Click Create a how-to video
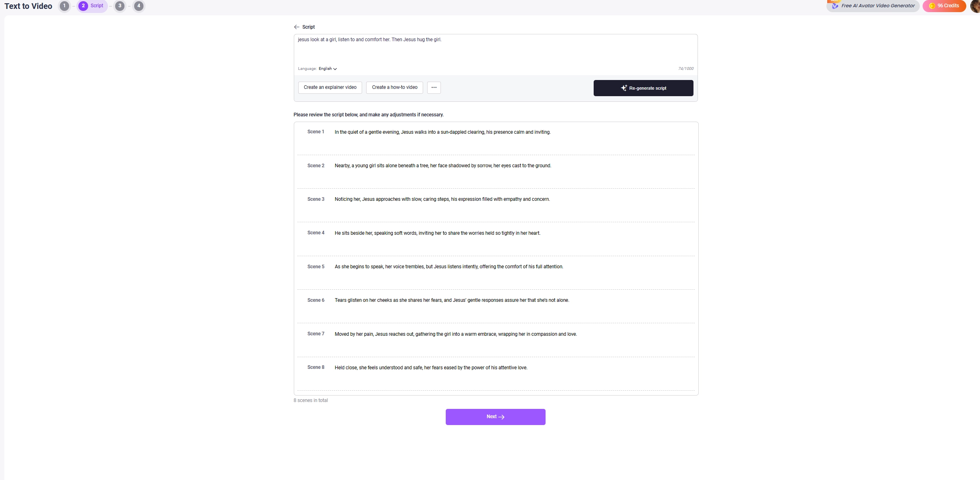The width and height of the screenshot is (980, 480). [394, 87]
